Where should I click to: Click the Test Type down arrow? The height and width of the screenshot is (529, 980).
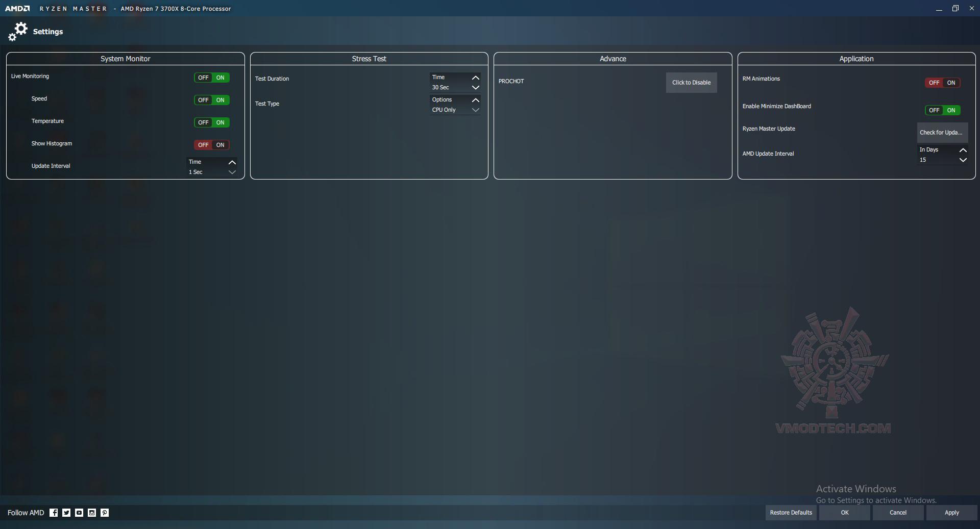tap(476, 110)
